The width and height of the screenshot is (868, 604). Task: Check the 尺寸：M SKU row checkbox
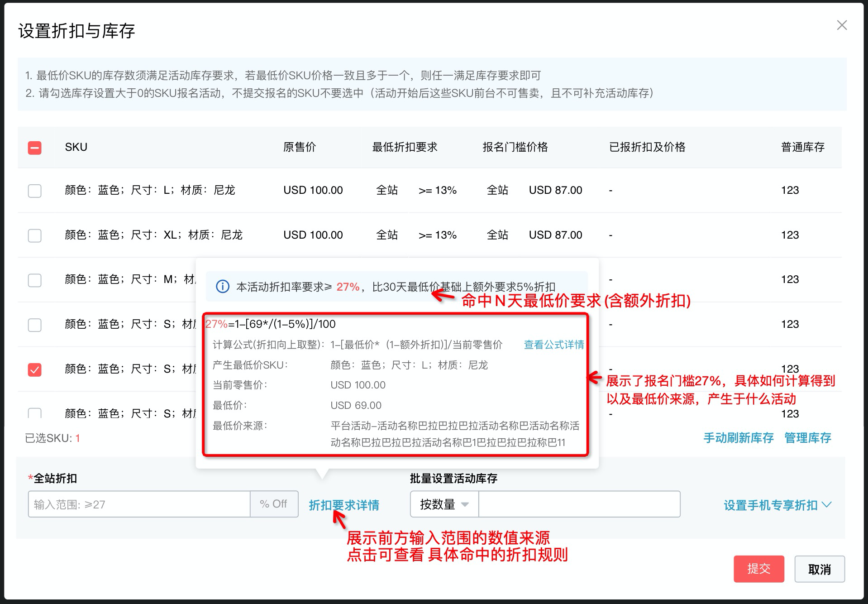pyautogui.click(x=35, y=280)
